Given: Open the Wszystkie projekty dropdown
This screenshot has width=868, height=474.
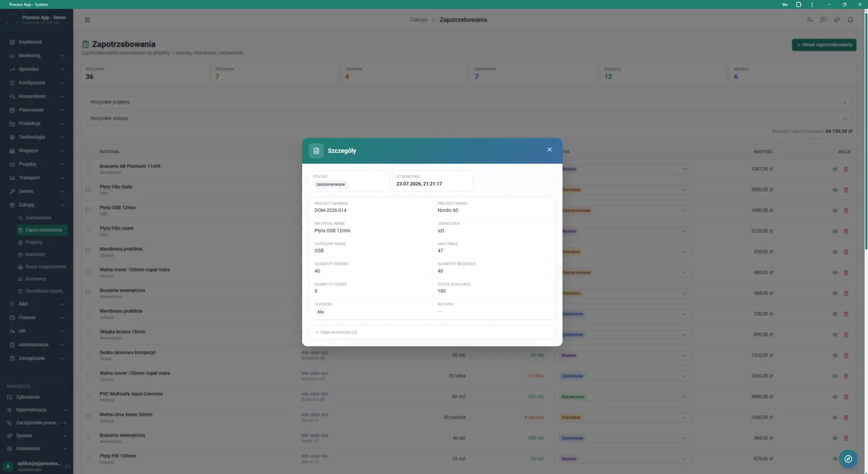Looking at the screenshot, I should [468, 102].
